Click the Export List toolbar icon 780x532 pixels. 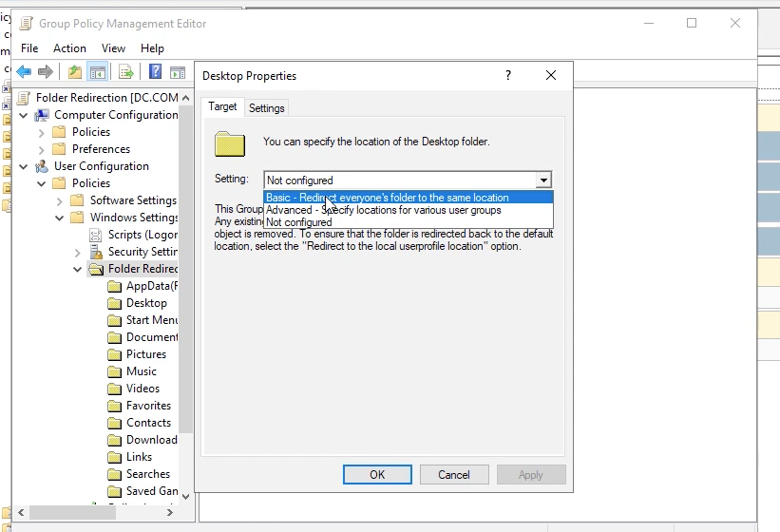[125, 72]
